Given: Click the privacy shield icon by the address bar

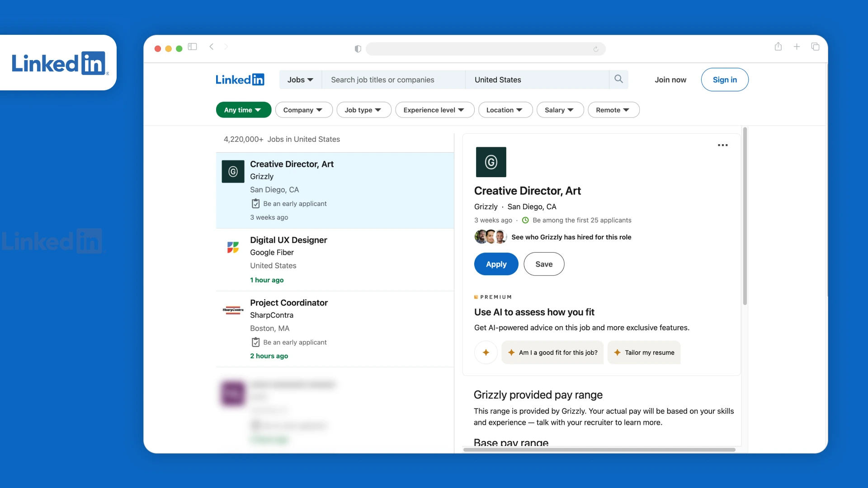Looking at the screenshot, I should click(x=358, y=49).
